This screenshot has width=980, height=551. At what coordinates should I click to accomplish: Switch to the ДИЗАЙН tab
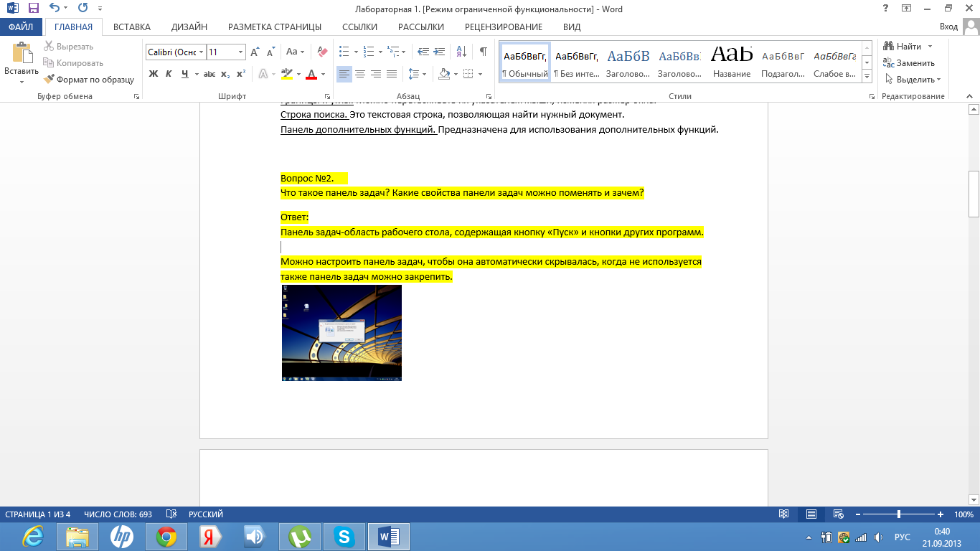click(x=189, y=27)
